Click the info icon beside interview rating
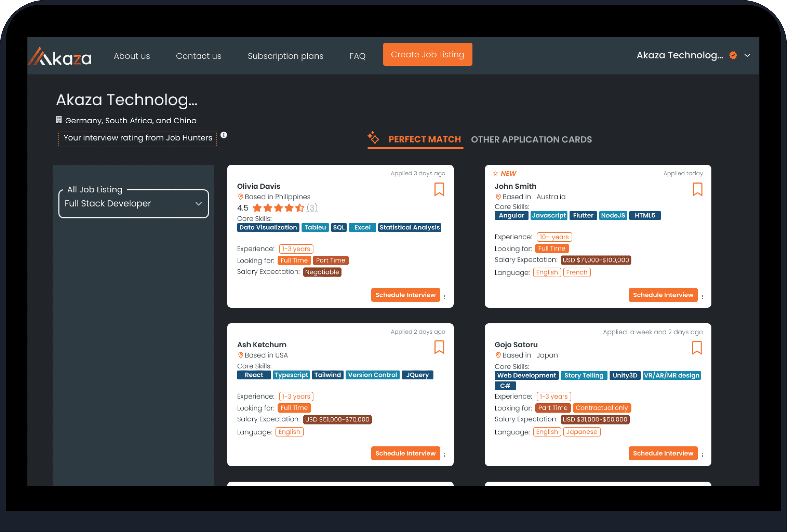 tap(224, 135)
